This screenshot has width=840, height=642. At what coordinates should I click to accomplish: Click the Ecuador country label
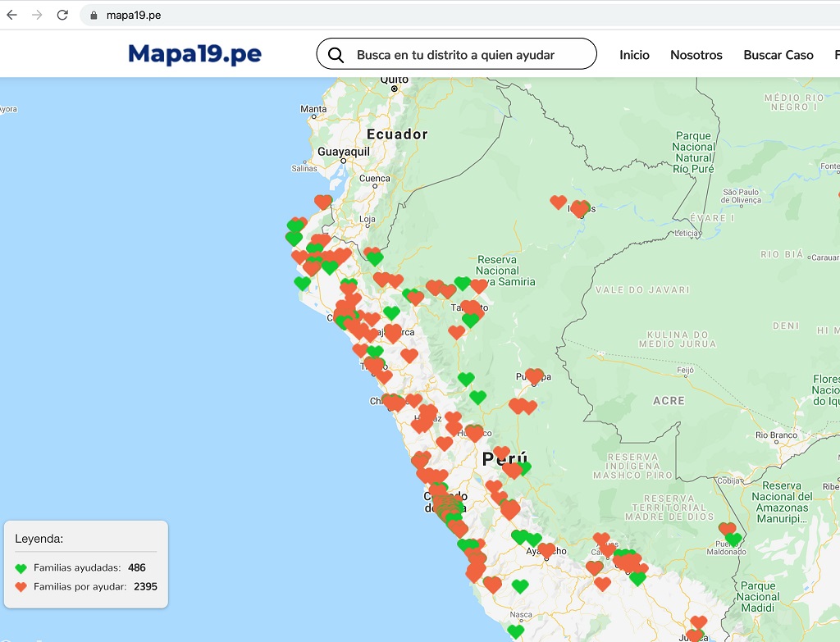tap(398, 134)
